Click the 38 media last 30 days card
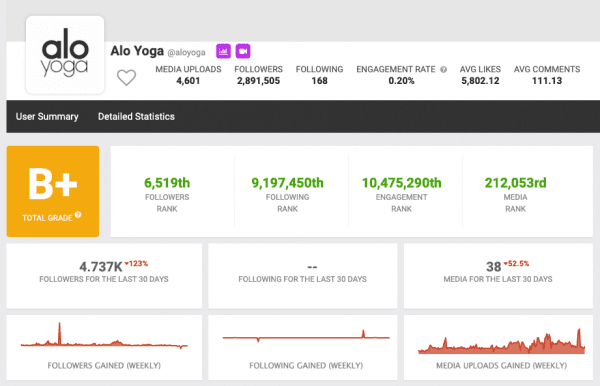 [498, 276]
